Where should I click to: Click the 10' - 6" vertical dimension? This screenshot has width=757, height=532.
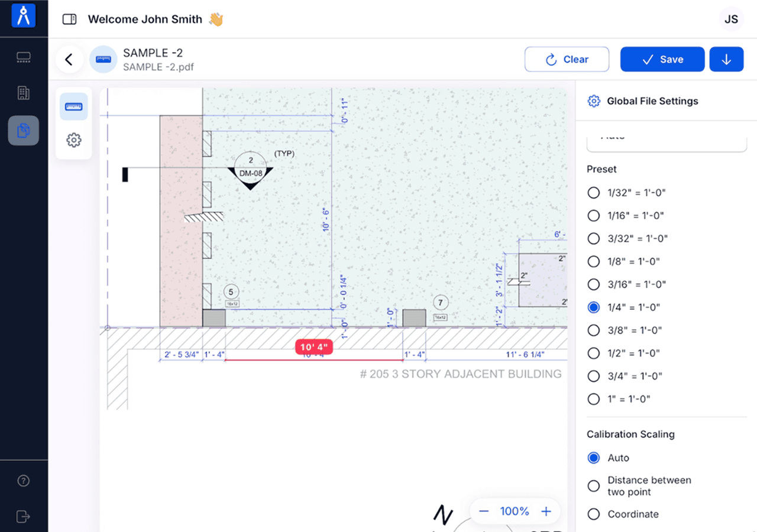click(326, 219)
